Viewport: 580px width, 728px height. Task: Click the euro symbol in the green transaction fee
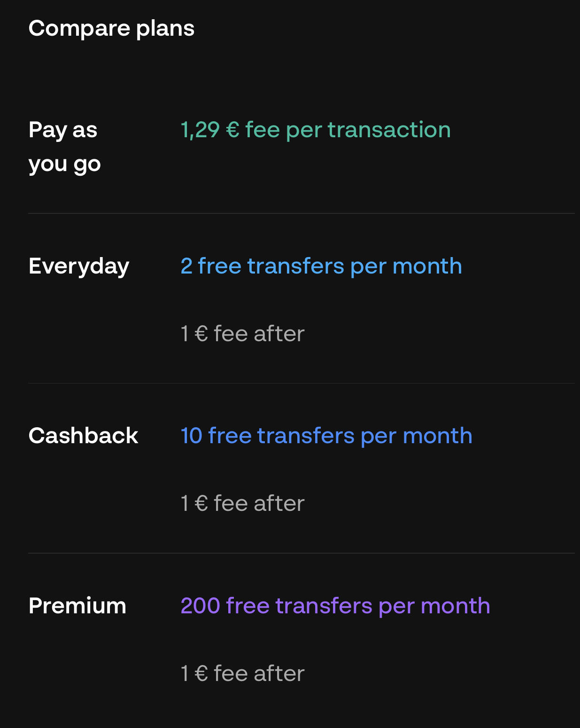click(x=232, y=130)
